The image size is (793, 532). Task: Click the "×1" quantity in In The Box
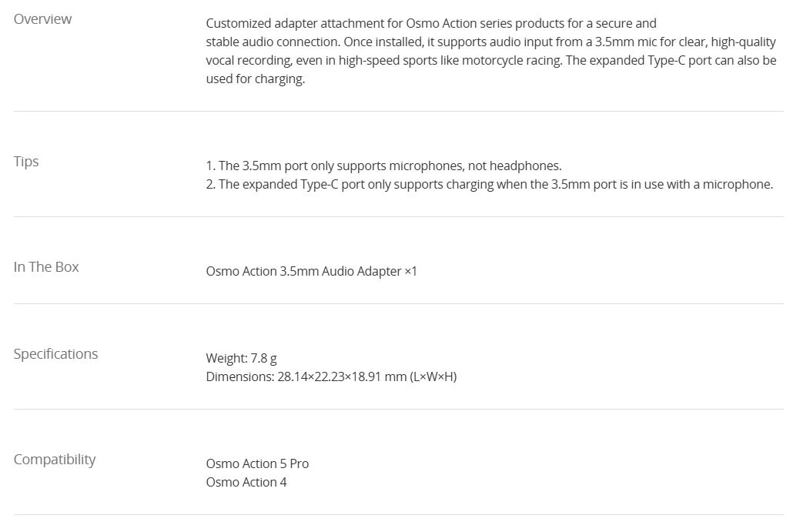410,271
